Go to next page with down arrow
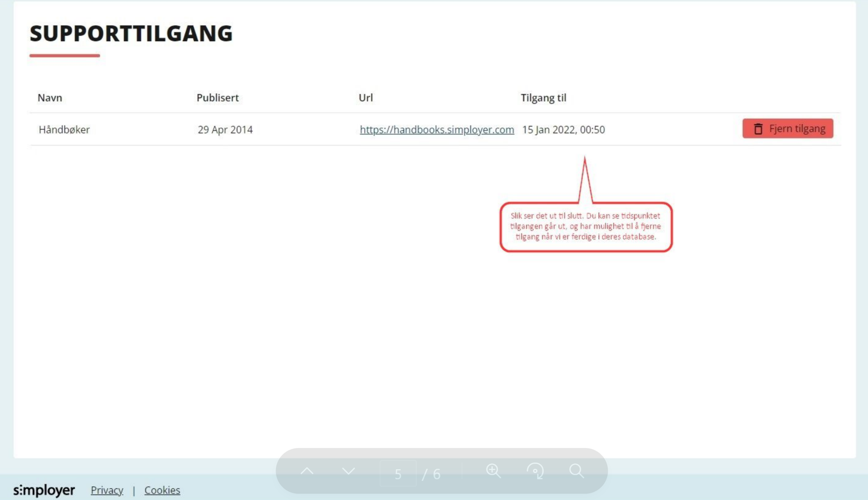The height and width of the screenshot is (500, 868). pos(348,471)
